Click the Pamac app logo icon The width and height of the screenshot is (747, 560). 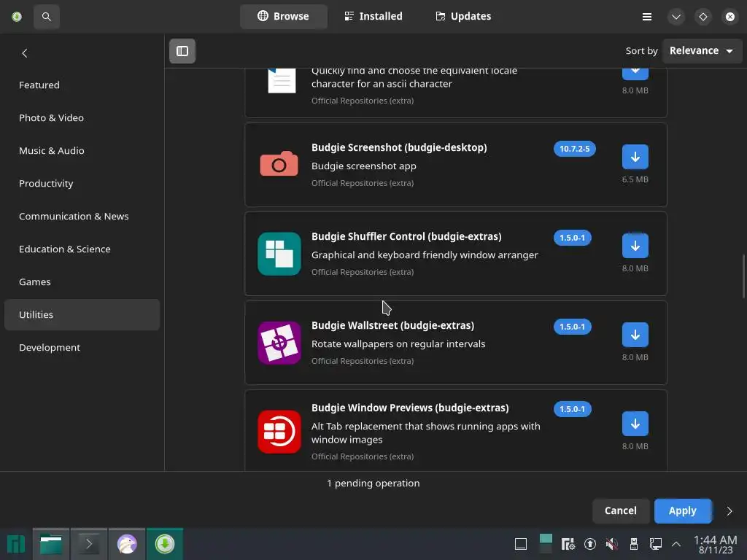pyautogui.click(x=17, y=17)
